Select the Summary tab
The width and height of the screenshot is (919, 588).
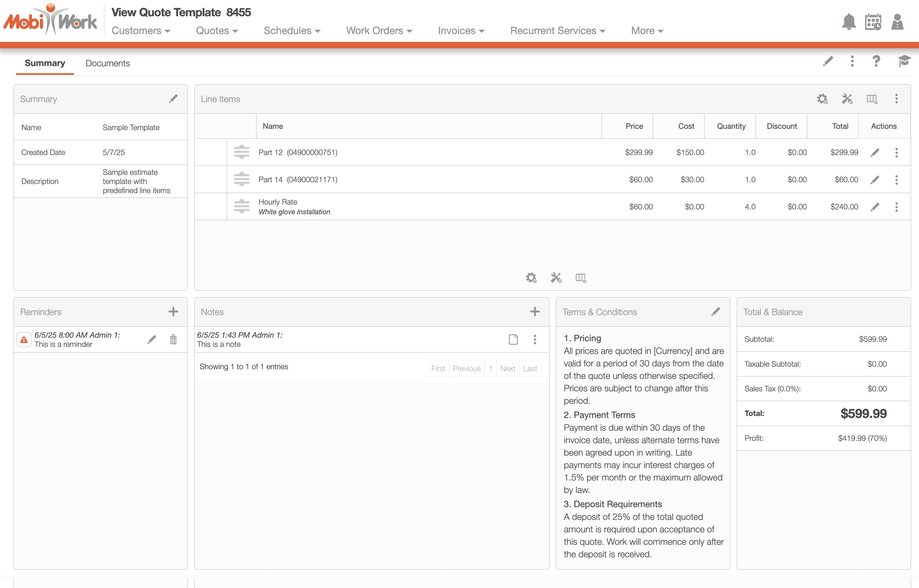(45, 63)
